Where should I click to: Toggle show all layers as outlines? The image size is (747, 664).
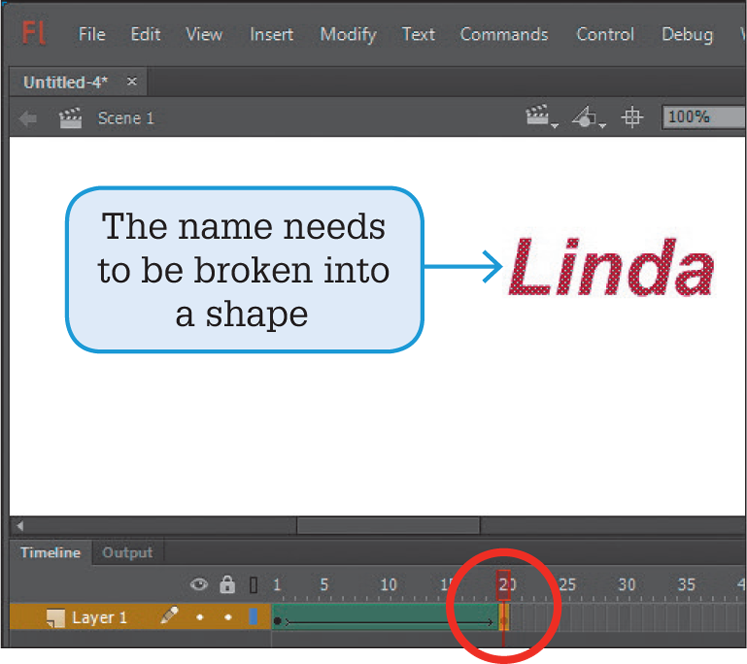[x=253, y=584]
